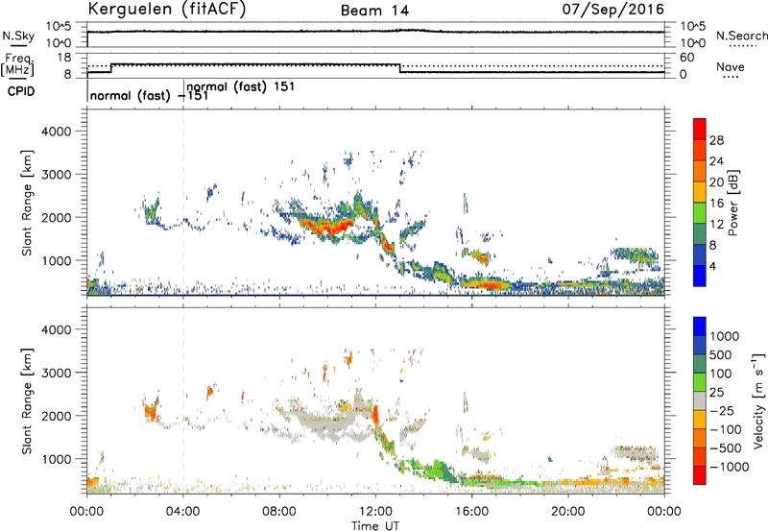Click the 'Time UT' axis title
Image resolution: width=768 pixels, height=532 pixels.
(375, 526)
